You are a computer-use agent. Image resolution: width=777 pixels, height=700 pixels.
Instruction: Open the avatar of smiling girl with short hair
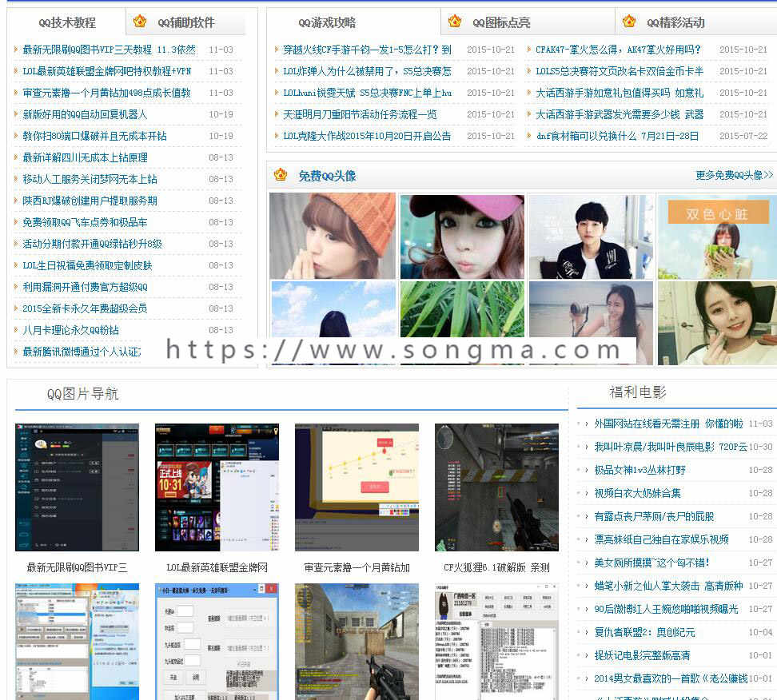tap(718, 323)
